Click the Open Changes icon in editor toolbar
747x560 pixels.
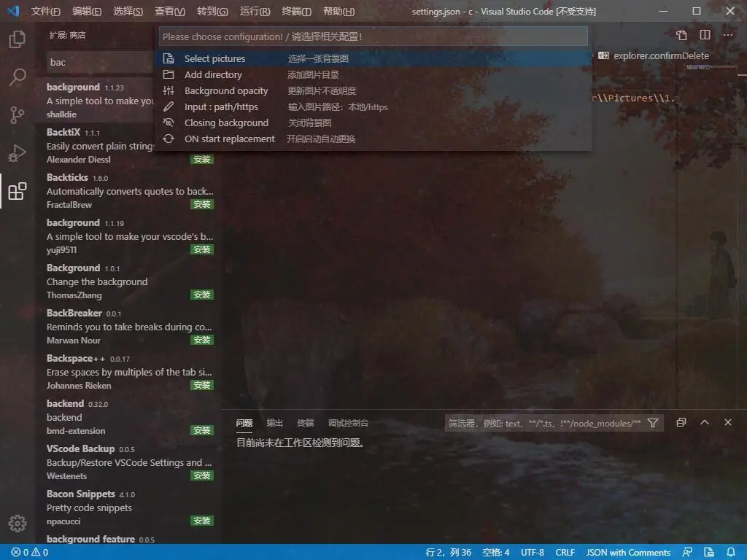point(682,35)
